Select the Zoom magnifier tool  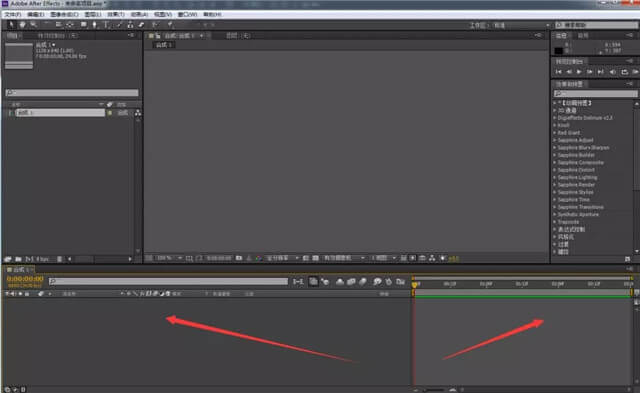point(33,24)
